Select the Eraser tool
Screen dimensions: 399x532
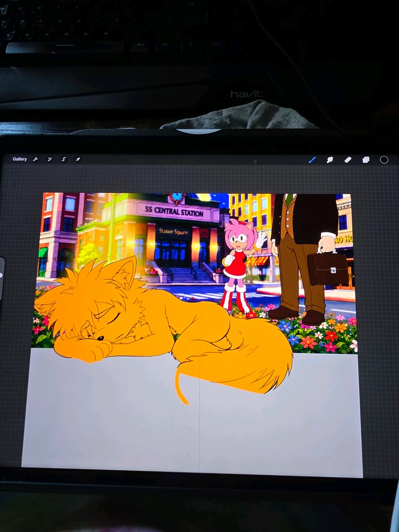pyautogui.click(x=348, y=160)
